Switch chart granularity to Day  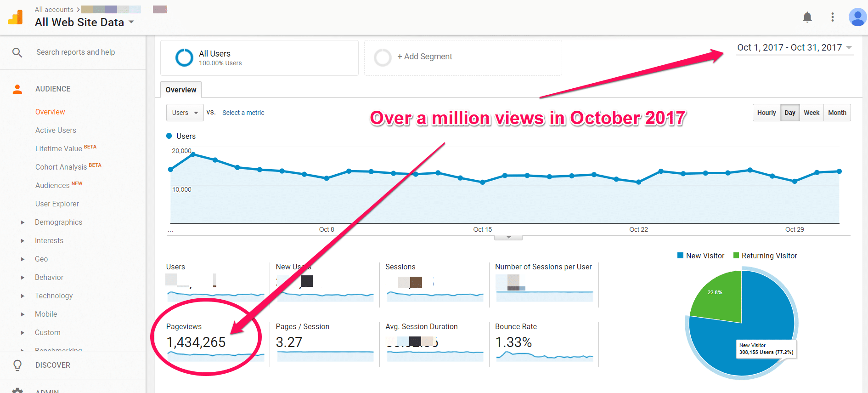point(790,113)
